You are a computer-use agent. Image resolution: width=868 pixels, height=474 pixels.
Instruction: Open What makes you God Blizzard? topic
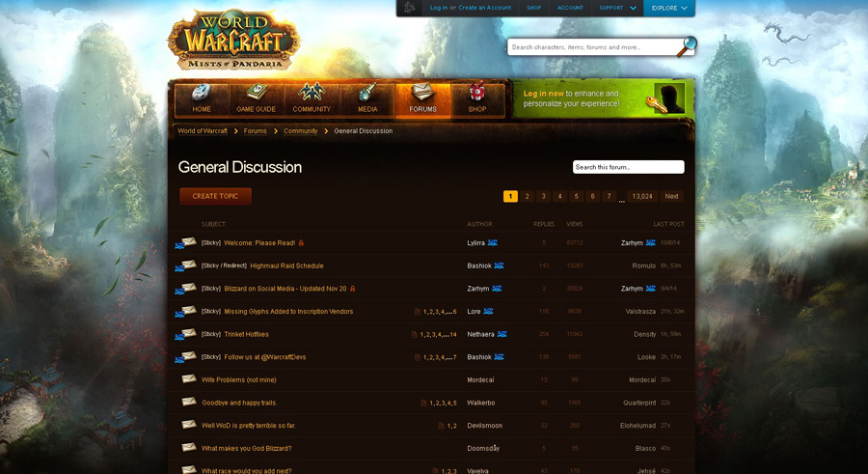246,449
